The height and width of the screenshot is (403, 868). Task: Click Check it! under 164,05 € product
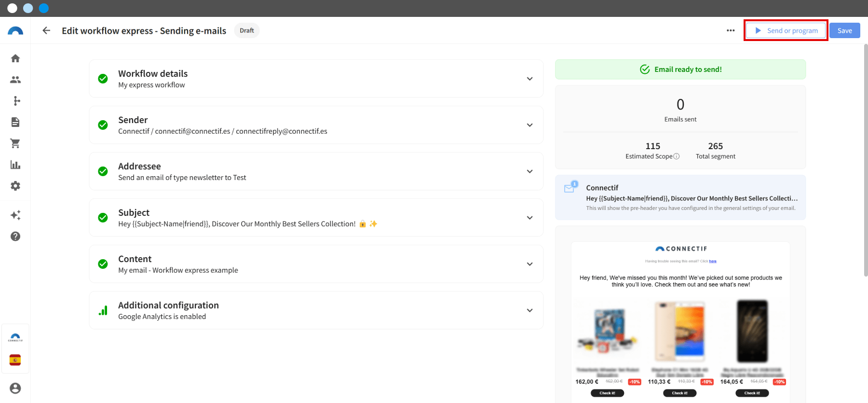752,393
